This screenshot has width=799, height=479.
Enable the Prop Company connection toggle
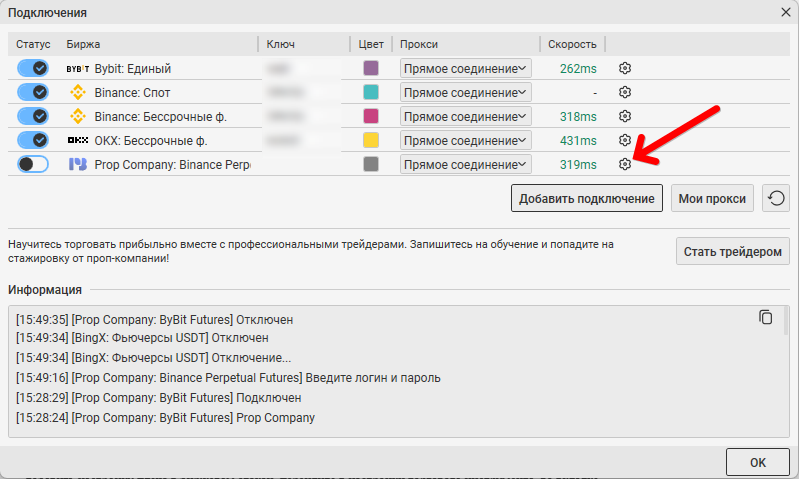point(33,164)
